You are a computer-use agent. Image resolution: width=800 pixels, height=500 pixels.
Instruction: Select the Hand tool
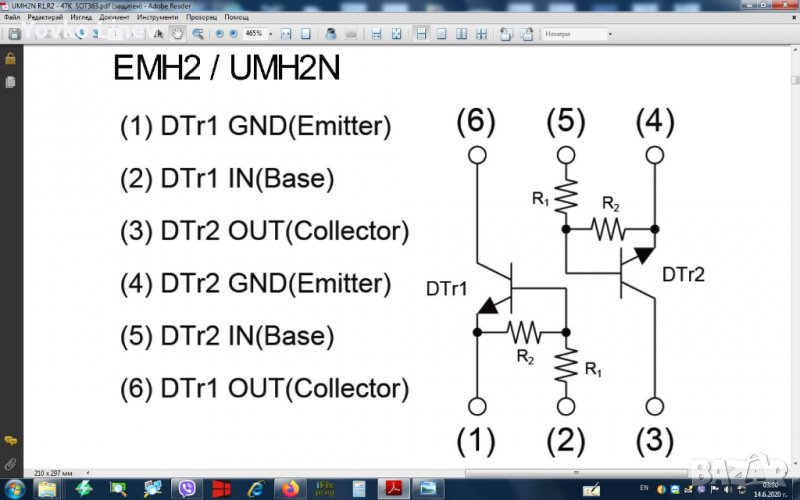(177, 33)
